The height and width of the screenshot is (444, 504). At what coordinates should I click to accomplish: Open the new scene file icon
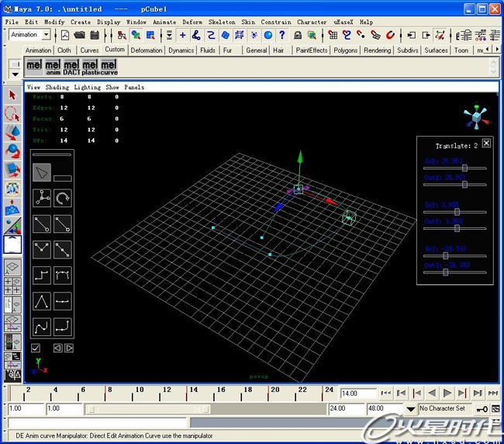(x=65, y=35)
